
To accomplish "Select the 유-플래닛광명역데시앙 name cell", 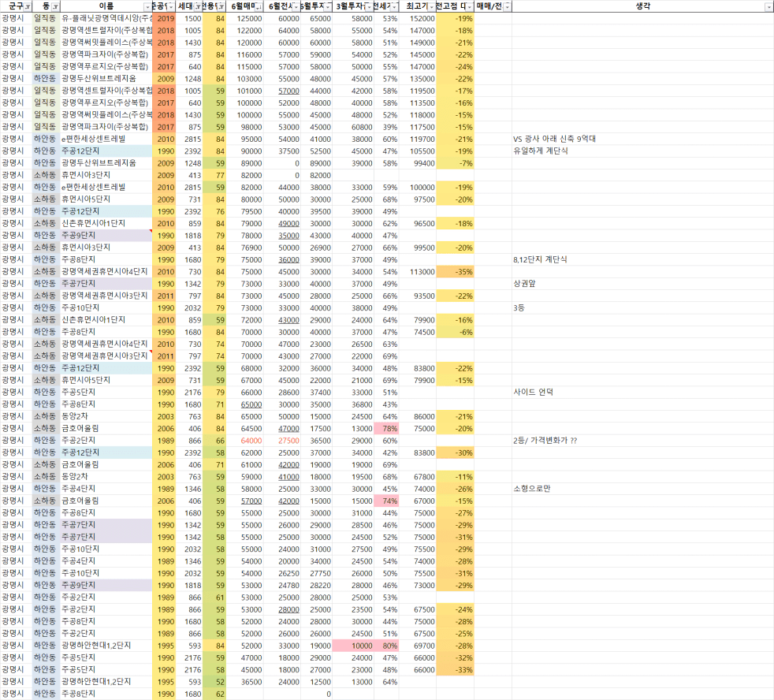I will [106, 19].
